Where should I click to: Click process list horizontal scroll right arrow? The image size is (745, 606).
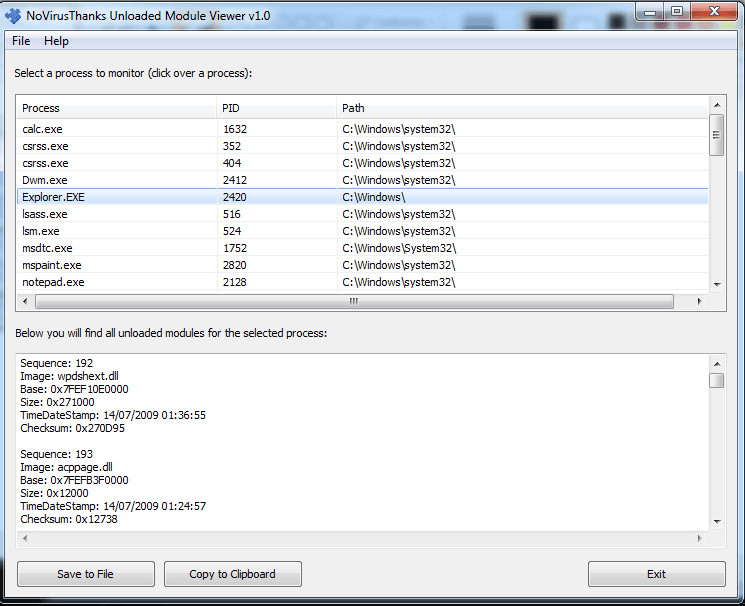(x=699, y=301)
